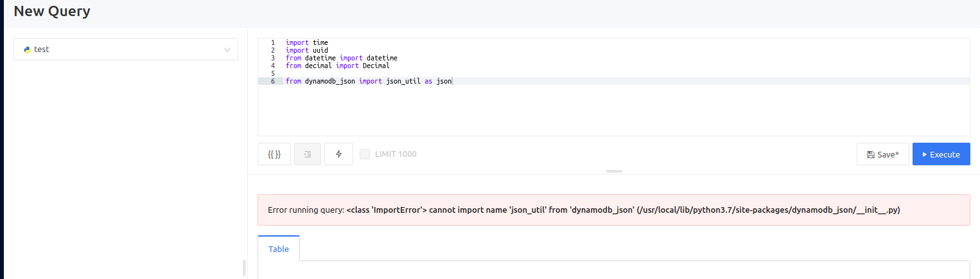Click the format query indent icon
The width and height of the screenshot is (980, 279).
(308, 154)
